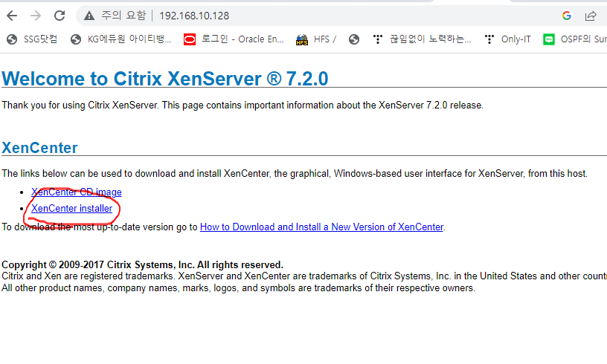The height and width of the screenshot is (364, 607).
Task: Open the KG에듀원 아이티뱅 bookmark
Action: point(121,39)
